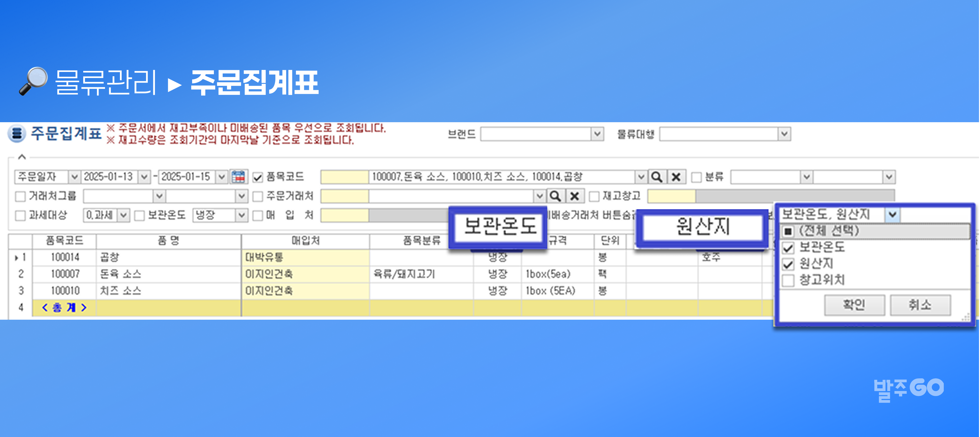The image size is (980, 437).
Task: Clear 주문거래처 with the X icon
Action: pyautogui.click(x=574, y=196)
